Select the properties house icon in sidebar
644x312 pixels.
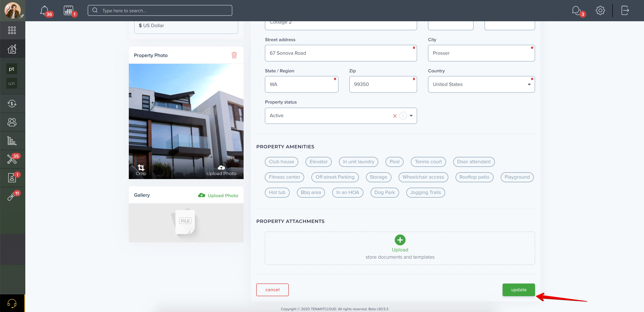click(x=12, y=49)
